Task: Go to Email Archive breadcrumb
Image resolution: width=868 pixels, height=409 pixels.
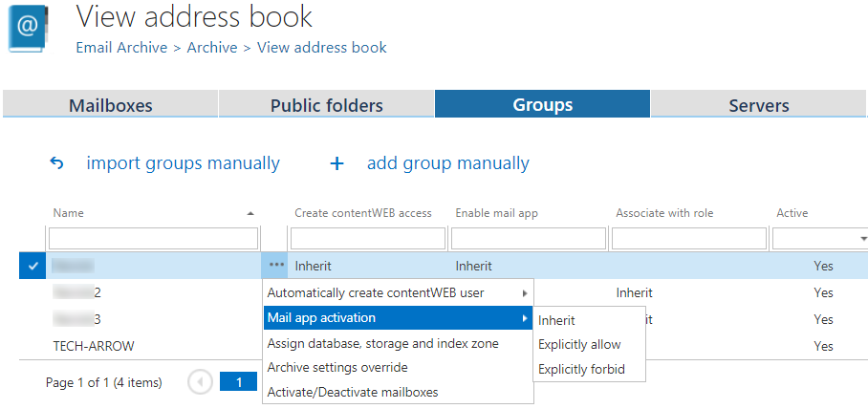Action: [120, 47]
